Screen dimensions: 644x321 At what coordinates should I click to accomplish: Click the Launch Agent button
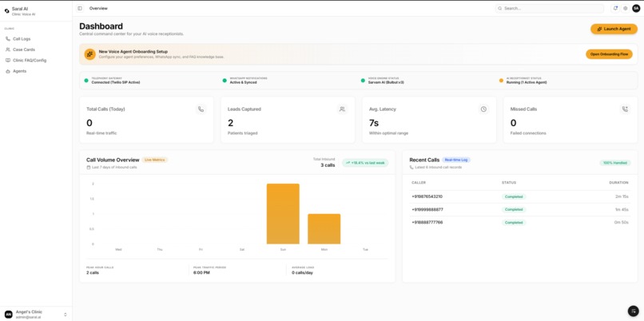[614, 29]
